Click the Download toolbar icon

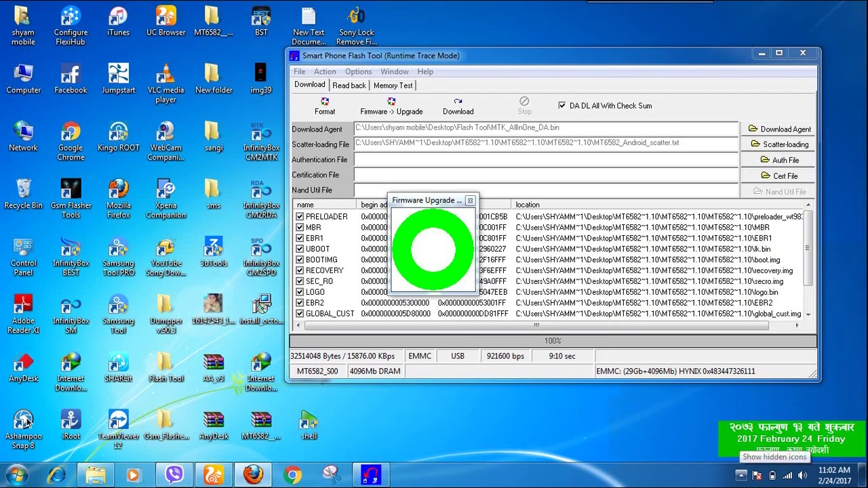point(458,106)
